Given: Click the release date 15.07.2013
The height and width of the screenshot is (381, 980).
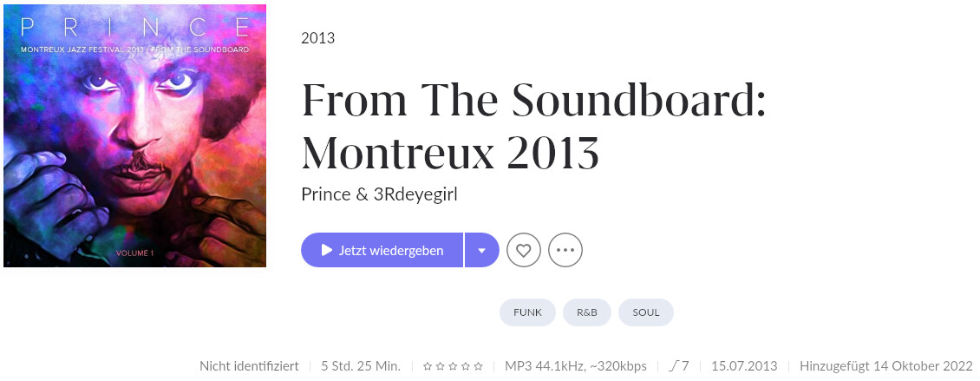Looking at the screenshot, I should point(744,366).
